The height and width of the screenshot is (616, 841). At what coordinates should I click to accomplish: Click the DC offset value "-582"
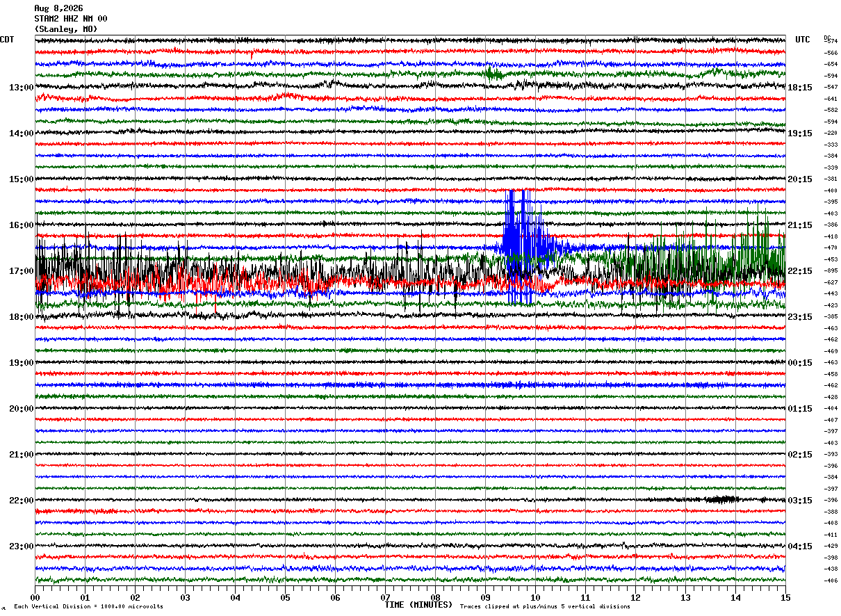(831, 110)
